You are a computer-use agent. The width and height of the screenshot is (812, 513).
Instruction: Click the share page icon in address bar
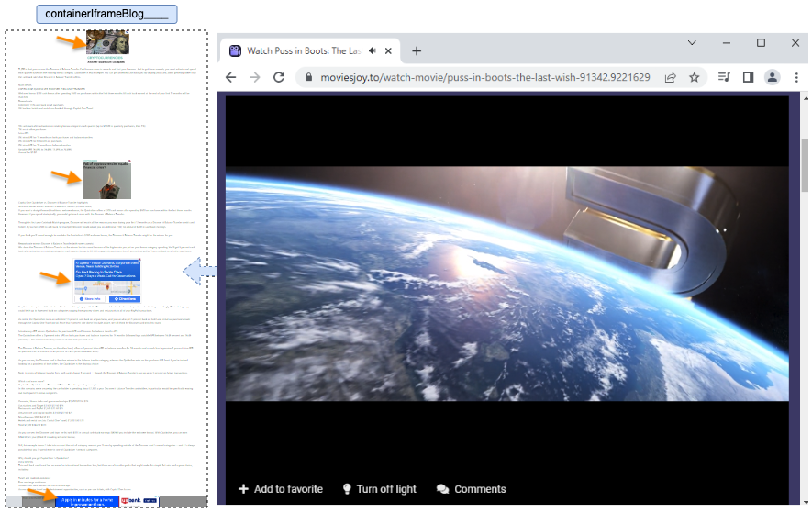tap(671, 78)
